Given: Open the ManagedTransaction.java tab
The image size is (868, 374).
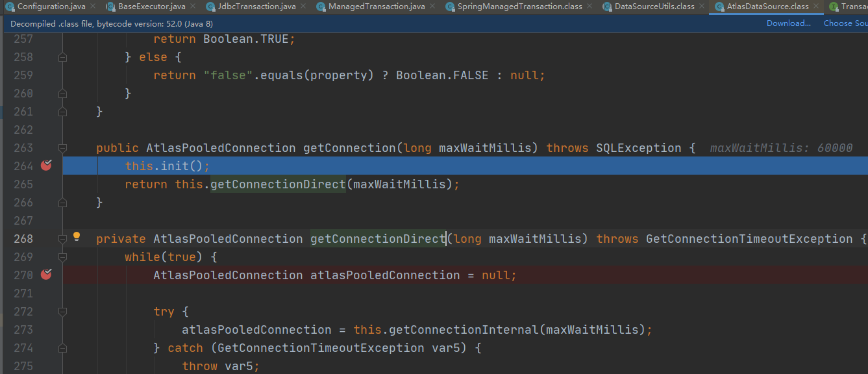Looking at the screenshot, I should click(370, 6).
